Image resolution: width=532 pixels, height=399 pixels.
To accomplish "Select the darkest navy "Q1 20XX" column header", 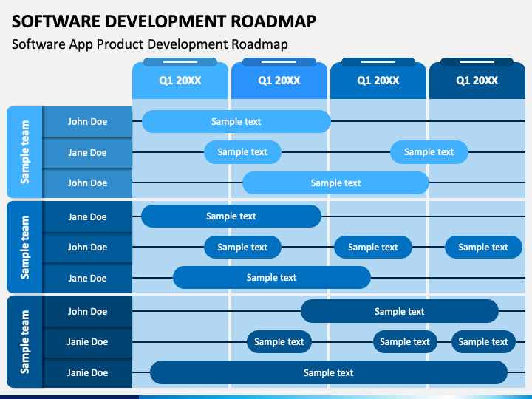I will (x=477, y=81).
